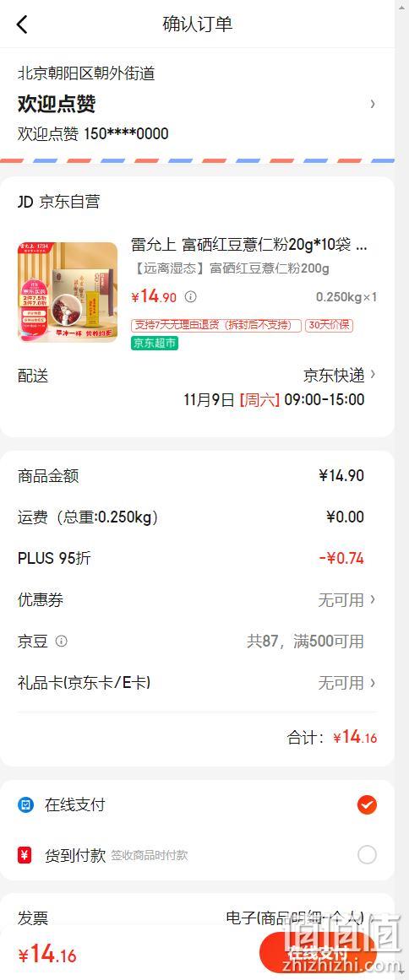Tap the 30天价保 tag
The width and height of the screenshot is (409, 980).
coord(329,326)
